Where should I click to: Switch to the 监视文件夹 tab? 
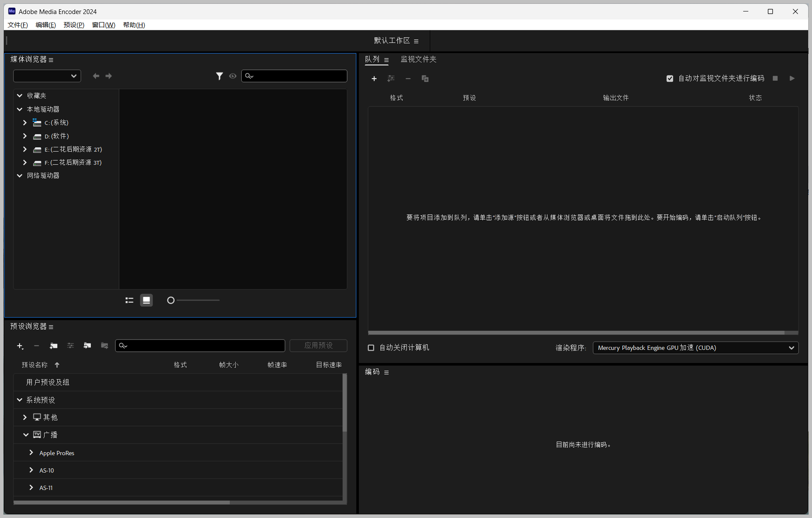(418, 59)
